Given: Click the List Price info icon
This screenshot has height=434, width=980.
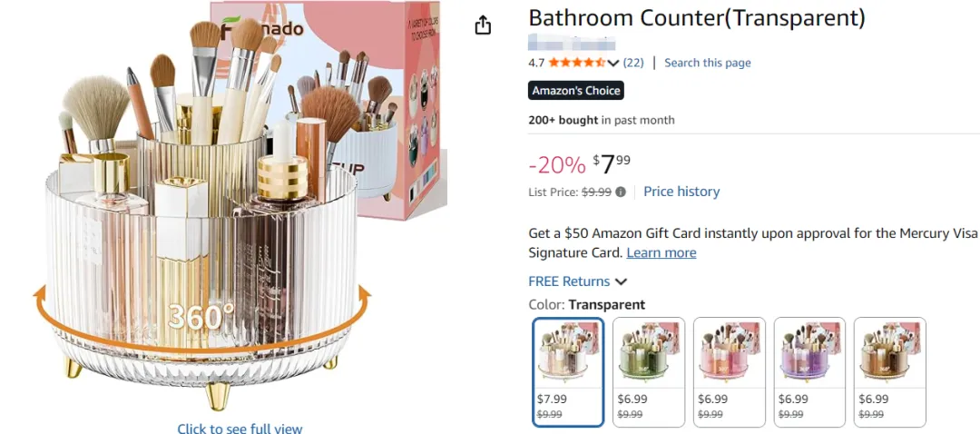Looking at the screenshot, I should (621, 192).
